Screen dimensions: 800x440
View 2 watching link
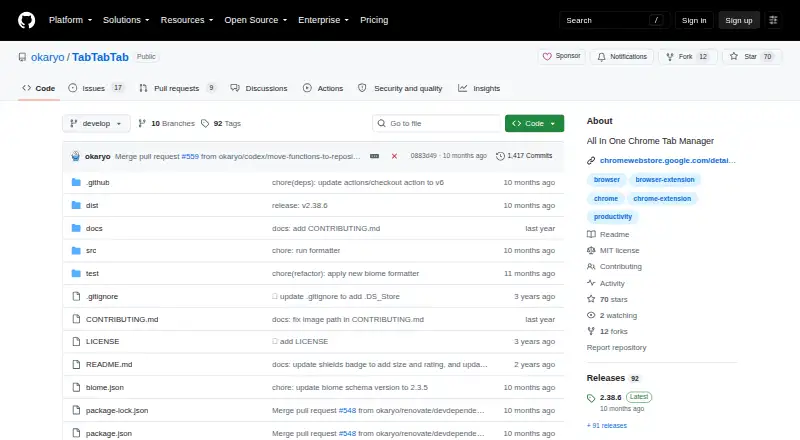[612, 315]
